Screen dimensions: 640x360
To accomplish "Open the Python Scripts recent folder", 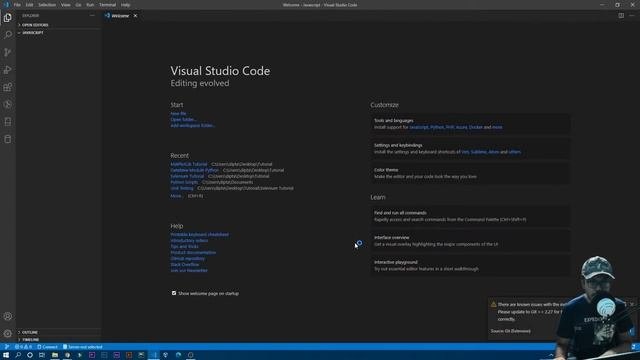I will 184,182.
